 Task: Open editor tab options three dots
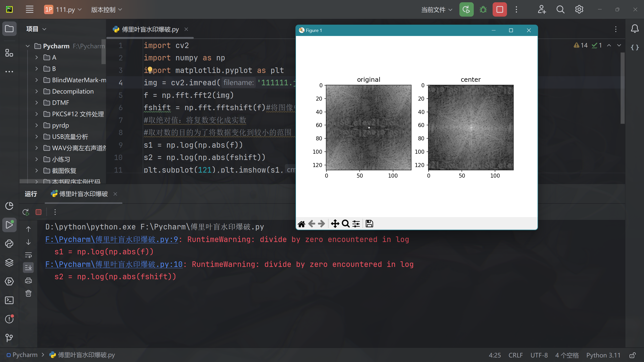tap(616, 29)
